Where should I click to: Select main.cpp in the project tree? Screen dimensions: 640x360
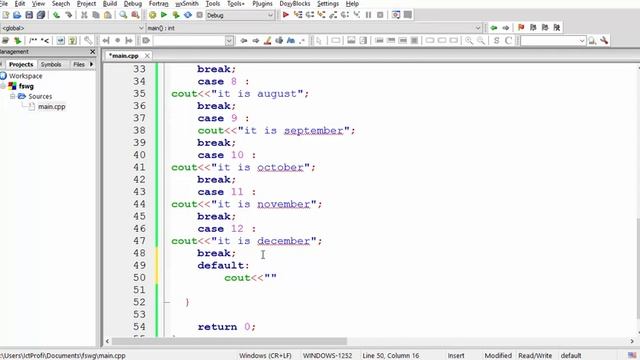[x=51, y=107]
